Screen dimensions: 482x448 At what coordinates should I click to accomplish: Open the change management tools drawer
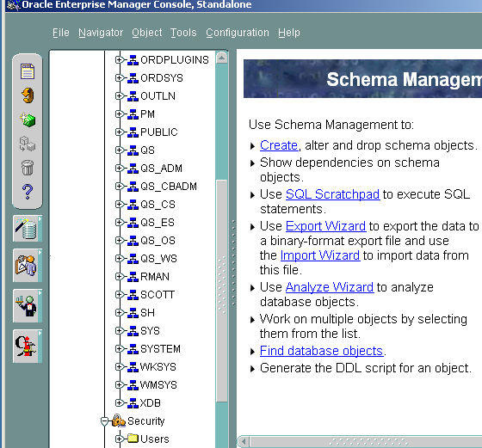[x=28, y=266]
